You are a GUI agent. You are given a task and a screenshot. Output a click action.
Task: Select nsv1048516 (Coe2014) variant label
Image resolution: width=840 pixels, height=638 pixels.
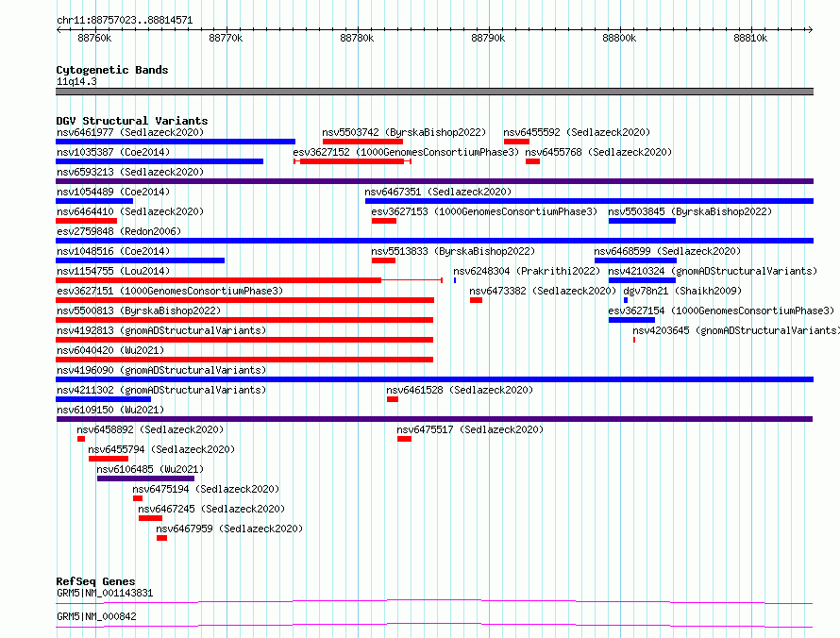pyautogui.click(x=113, y=251)
